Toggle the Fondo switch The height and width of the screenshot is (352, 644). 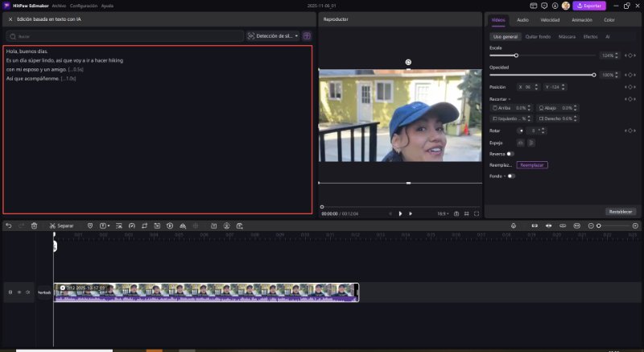click(x=510, y=176)
